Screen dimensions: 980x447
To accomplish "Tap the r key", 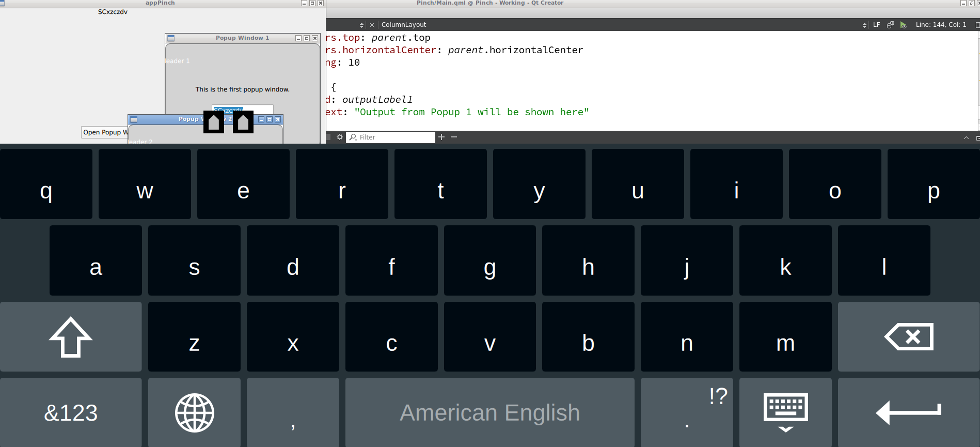I will click(342, 184).
